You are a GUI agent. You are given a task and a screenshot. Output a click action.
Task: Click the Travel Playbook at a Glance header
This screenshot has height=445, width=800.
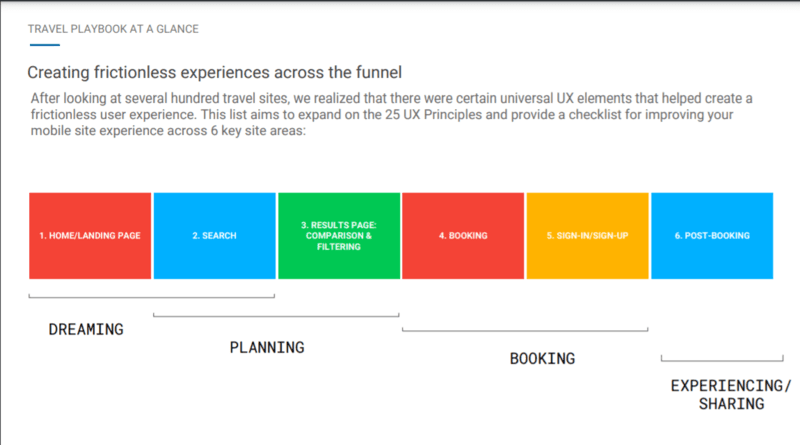tap(113, 29)
